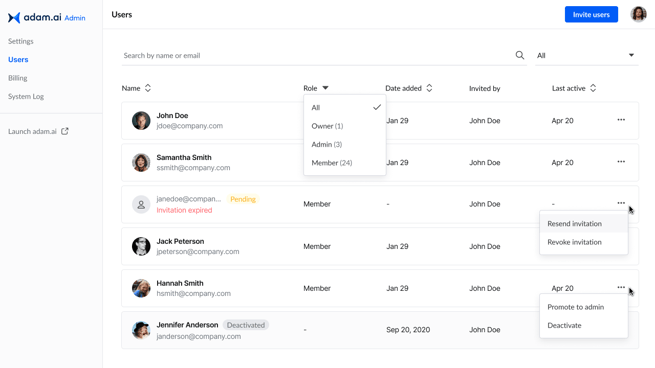Select Deactivate for Hannah Smith
Viewport: 655px width, 368px height.
(584, 325)
